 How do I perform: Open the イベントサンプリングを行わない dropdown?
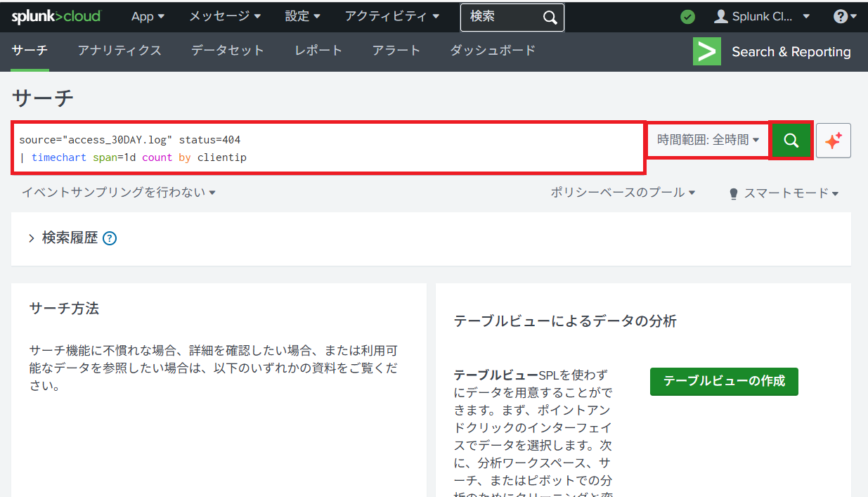click(x=118, y=192)
